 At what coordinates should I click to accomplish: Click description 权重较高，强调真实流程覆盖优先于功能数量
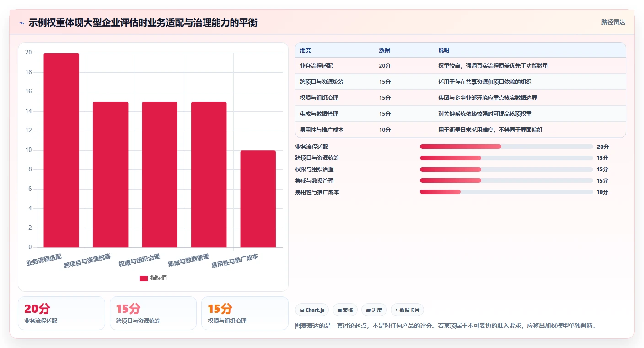tap(493, 66)
